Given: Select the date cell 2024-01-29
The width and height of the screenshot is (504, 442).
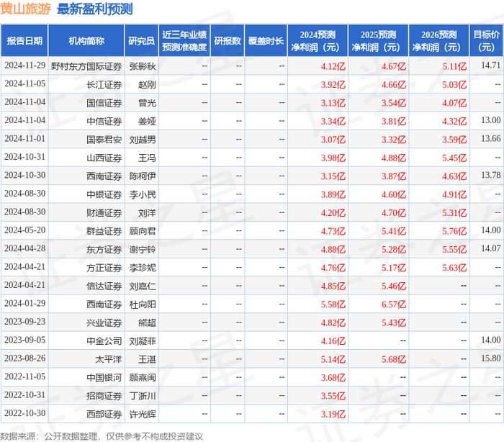Looking at the screenshot, I should click(24, 304).
